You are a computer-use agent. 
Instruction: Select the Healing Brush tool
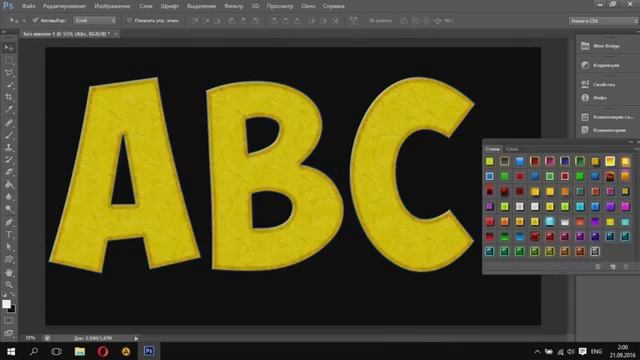pyautogui.click(x=9, y=122)
